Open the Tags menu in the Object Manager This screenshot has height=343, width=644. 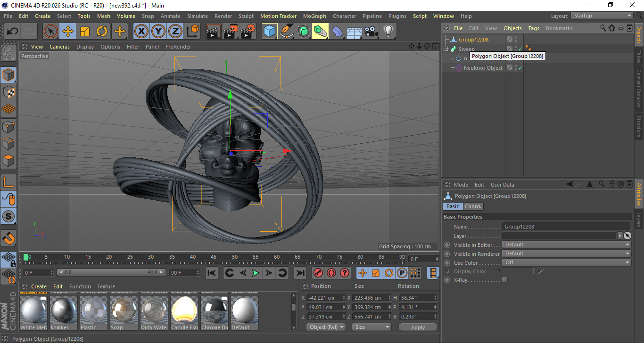point(534,28)
